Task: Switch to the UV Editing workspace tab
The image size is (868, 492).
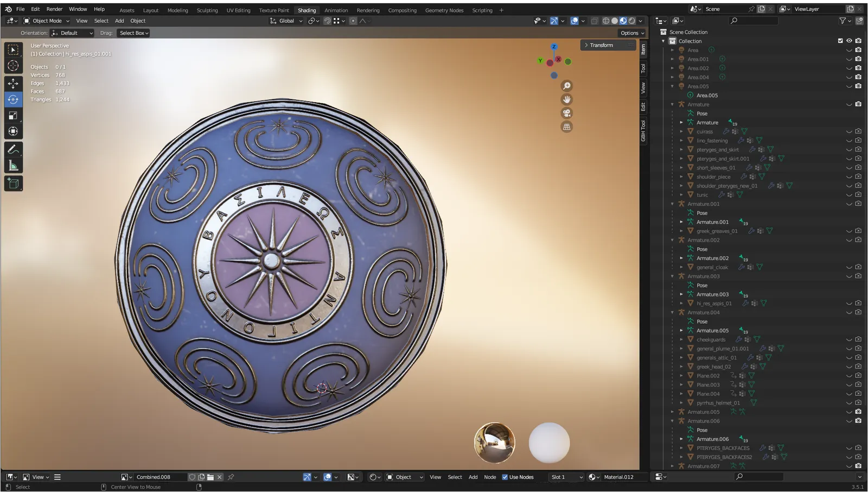Action: coord(238,10)
